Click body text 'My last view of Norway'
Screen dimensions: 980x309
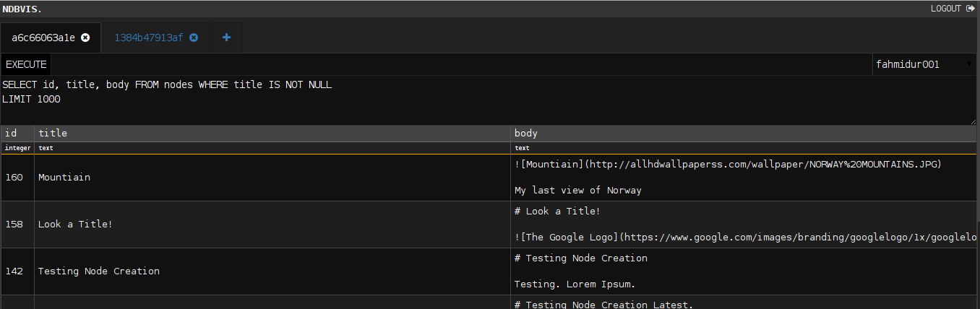(x=578, y=191)
